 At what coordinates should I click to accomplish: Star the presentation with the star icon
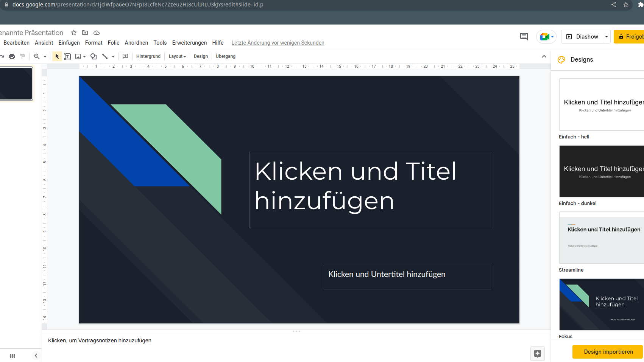pos(74,33)
